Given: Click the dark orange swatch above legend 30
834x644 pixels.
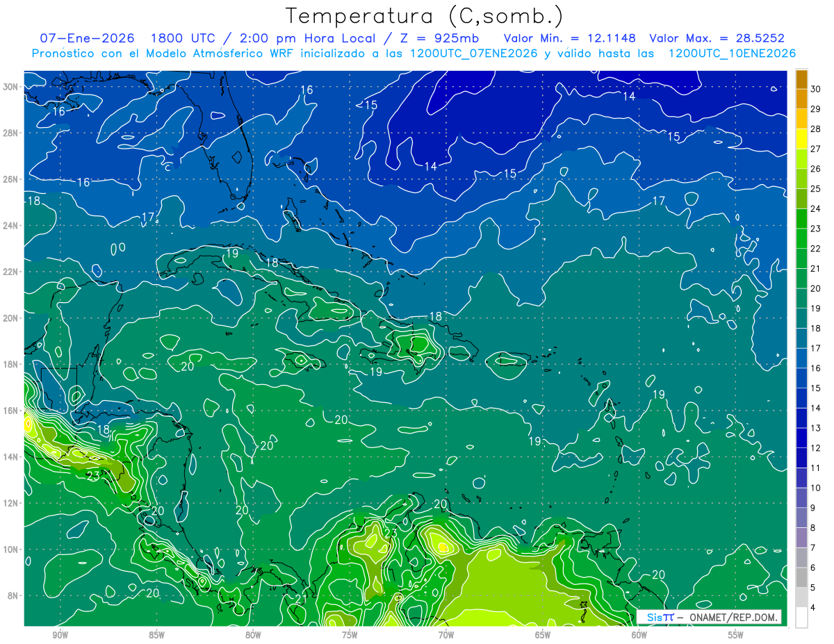Looking at the screenshot, I should click(x=801, y=79).
